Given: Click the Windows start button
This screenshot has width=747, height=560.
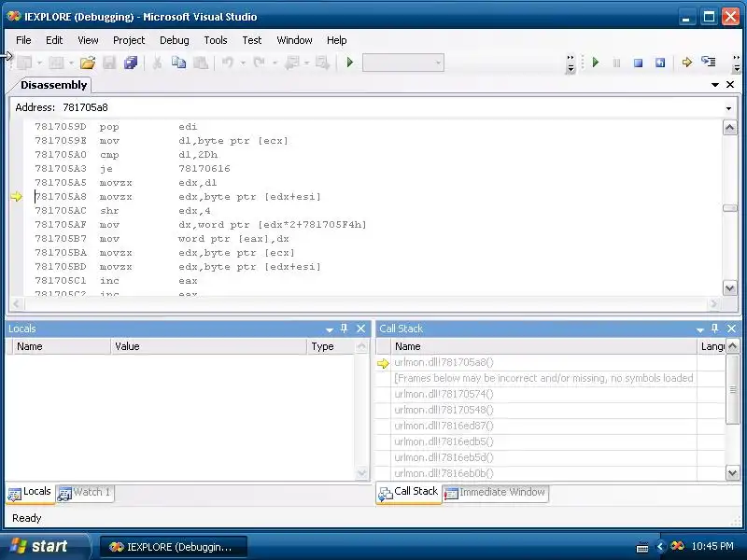Looking at the screenshot, I should (45, 546).
